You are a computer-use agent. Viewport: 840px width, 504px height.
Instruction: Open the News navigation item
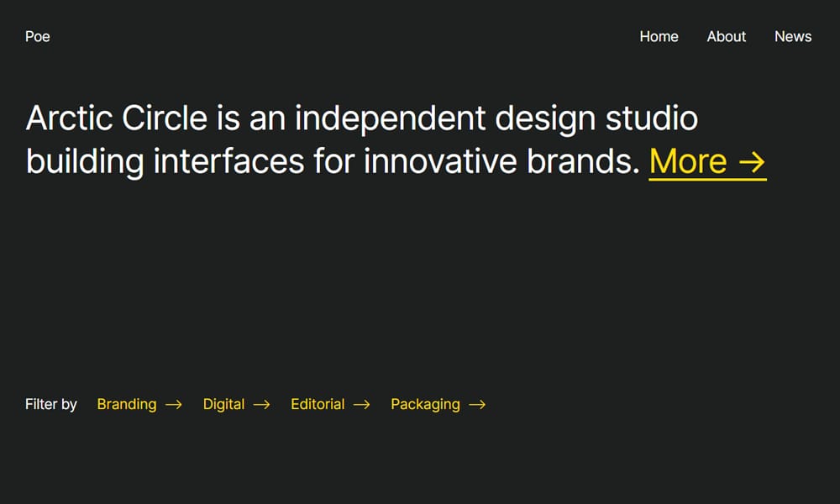[x=793, y=37]
